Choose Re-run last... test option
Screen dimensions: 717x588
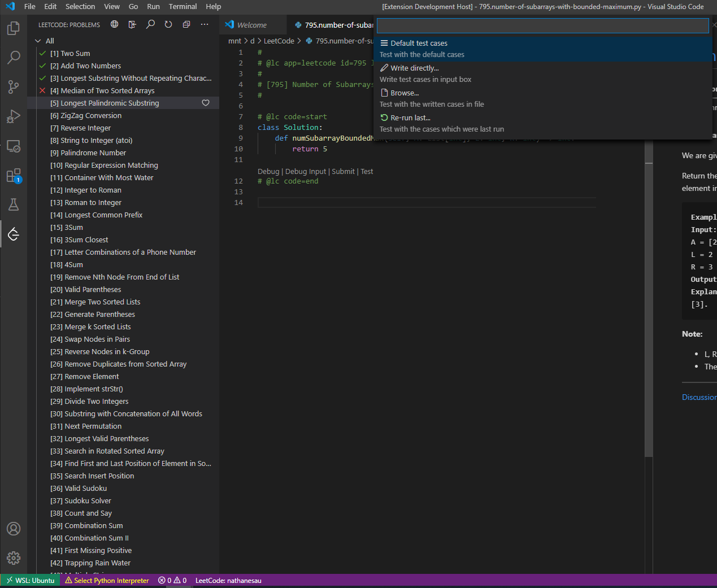coord(542,123)
